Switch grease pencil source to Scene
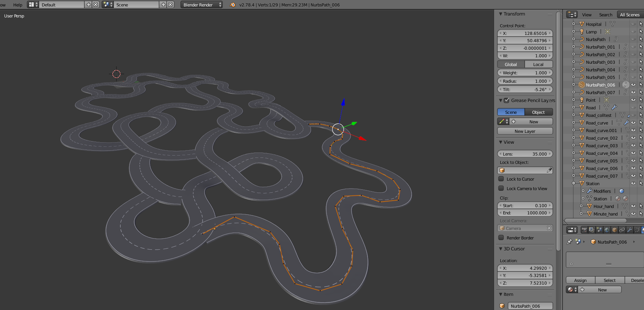The width and height of the screenshot is (644, 310). tap(511, 112)
